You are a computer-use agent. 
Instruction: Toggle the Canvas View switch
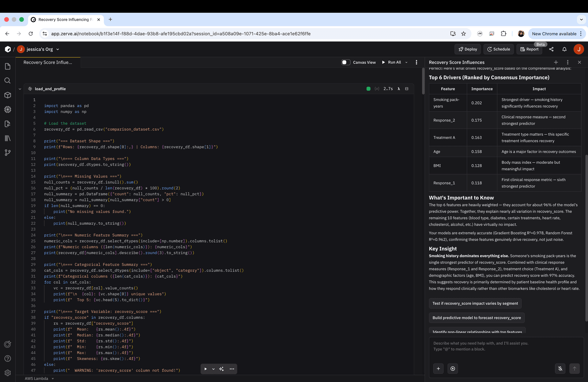click(346, 62)
